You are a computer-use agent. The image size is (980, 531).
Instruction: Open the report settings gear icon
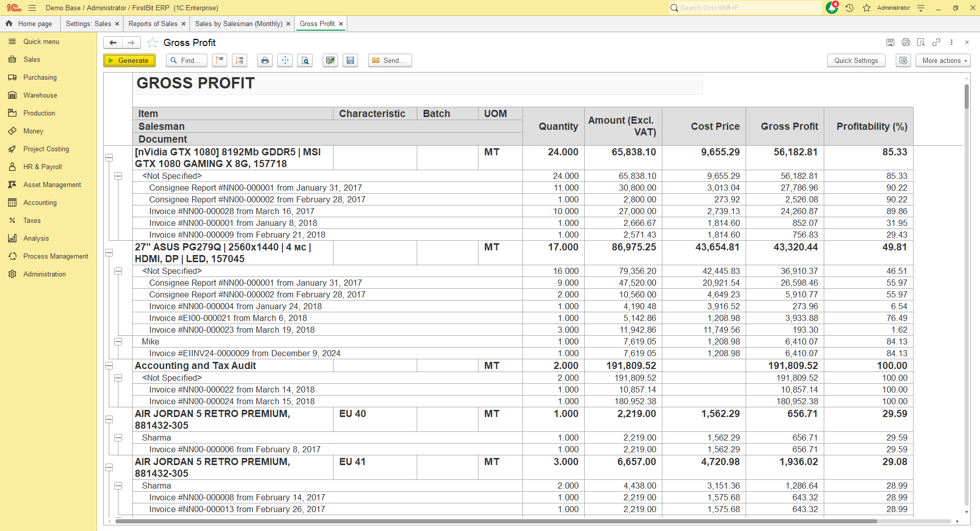click(903, 60)
